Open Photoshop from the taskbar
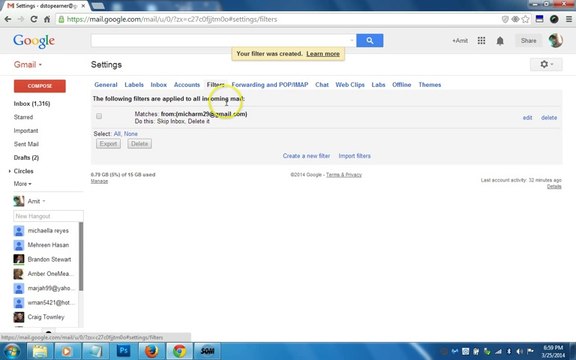The image size is (576, 360). pos(123,351)
